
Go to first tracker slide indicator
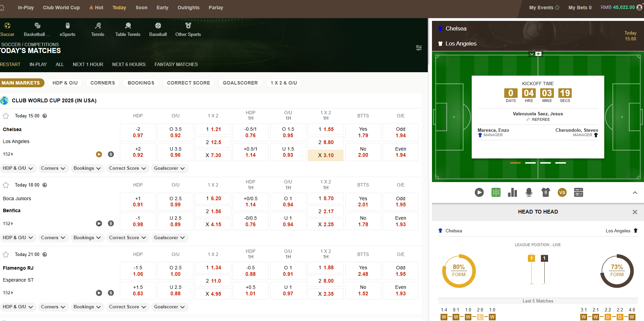515,163
